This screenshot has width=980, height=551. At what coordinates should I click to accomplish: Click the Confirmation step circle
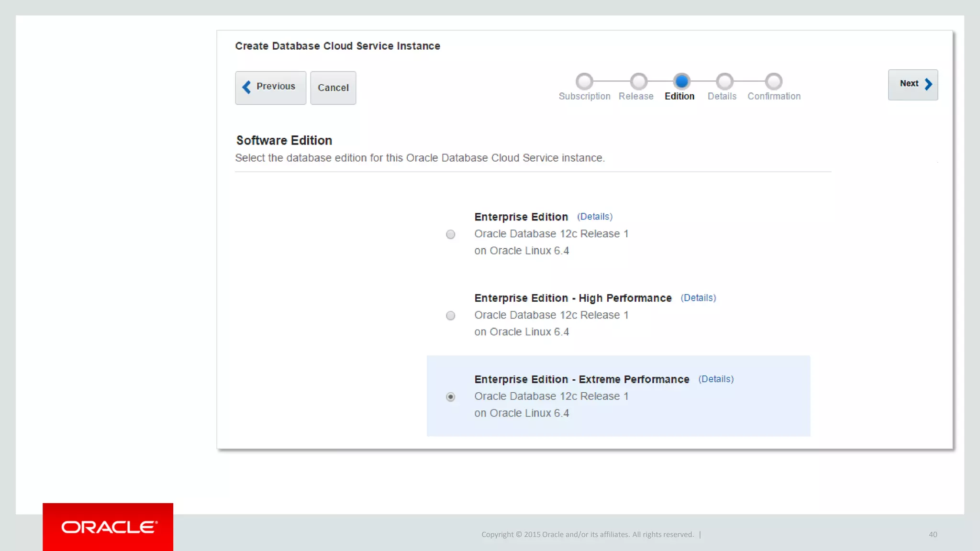pyautogui.click(x=773, y=81)
